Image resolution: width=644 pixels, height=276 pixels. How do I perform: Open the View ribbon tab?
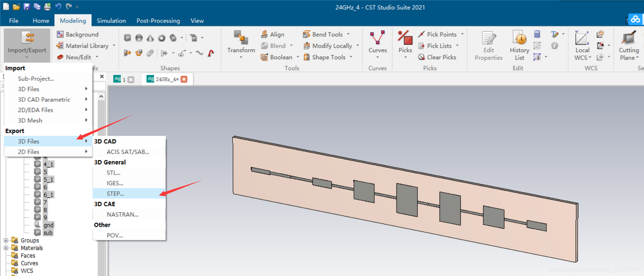pos(197,21)
